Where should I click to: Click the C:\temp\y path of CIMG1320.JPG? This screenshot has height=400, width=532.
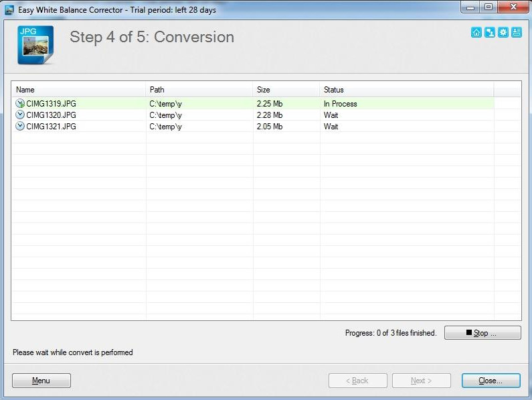(165, 115)
